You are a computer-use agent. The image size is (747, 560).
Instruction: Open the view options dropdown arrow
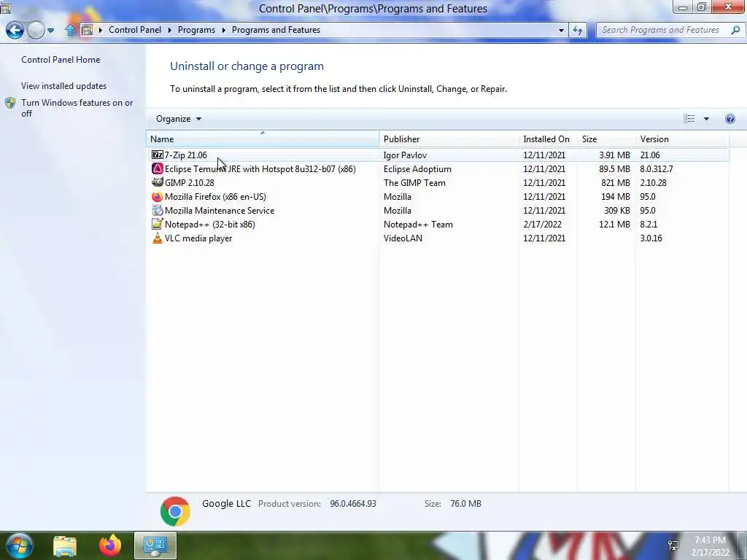[x=706, y=119]
